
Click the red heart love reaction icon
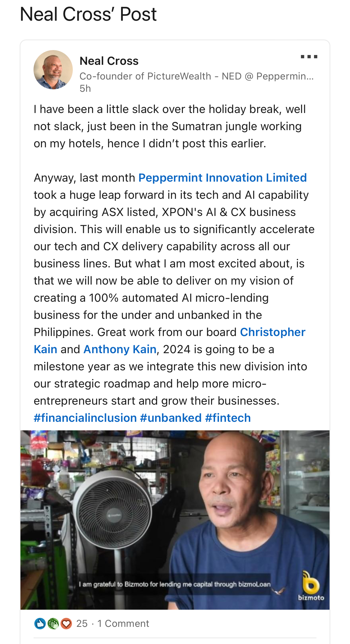click(x=66, y=623)
